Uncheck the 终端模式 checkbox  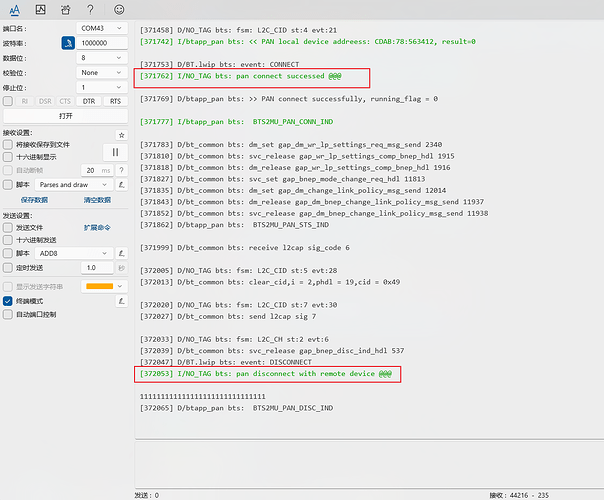coord(9,300)
